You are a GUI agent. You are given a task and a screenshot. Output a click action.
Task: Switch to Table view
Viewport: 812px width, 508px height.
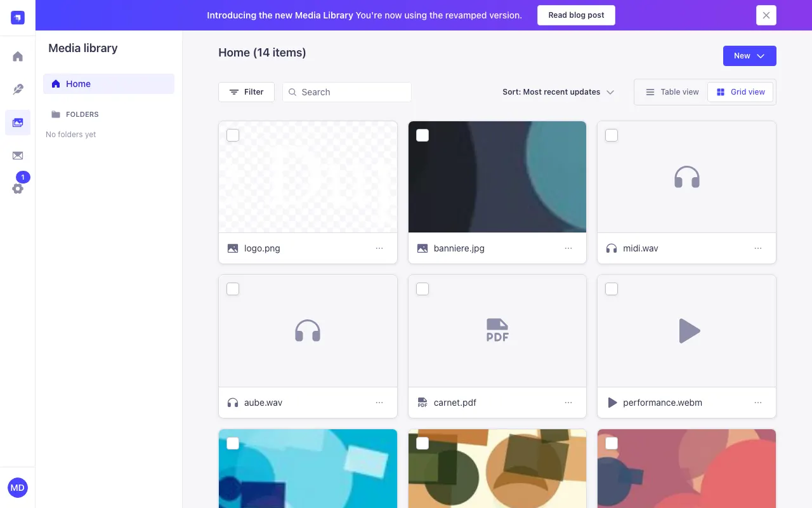click(x=672, y=92)
